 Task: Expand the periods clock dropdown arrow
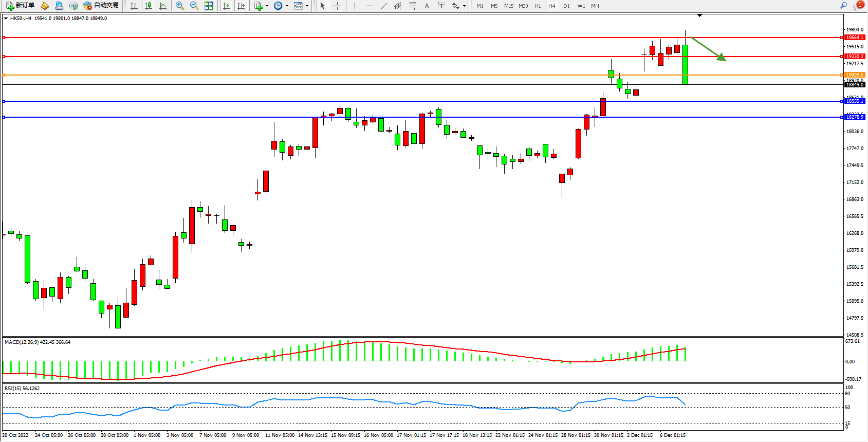point(286,6)
